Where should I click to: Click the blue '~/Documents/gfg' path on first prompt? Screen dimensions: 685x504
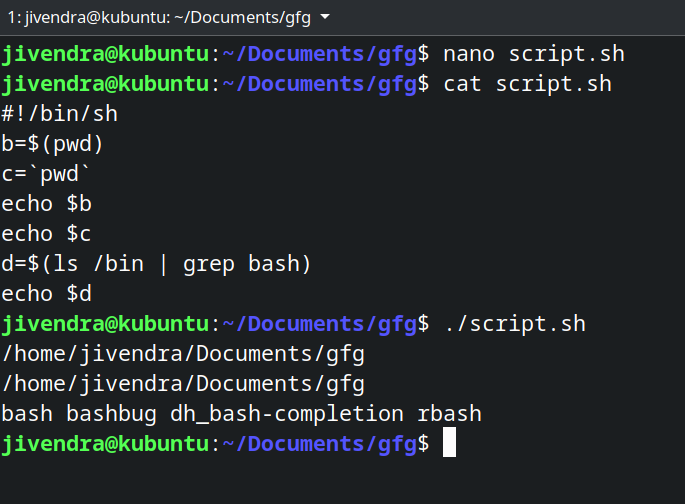tap(320, 54)
